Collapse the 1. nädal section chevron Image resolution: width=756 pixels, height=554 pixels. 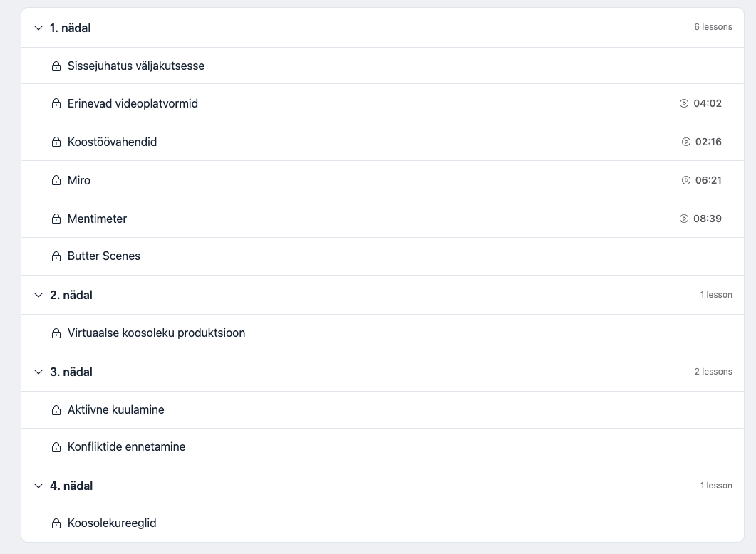(38, 28)
